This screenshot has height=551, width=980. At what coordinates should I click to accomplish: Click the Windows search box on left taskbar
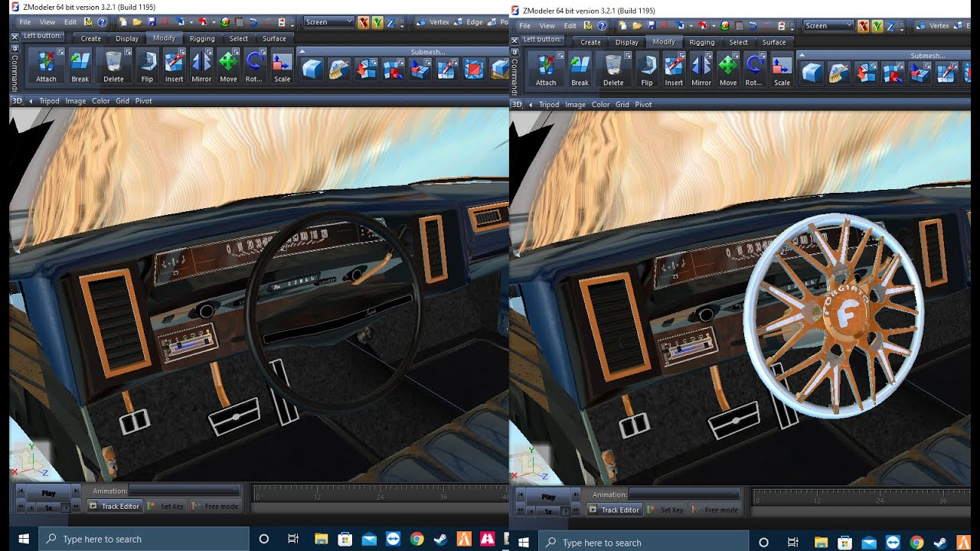pyautogui.click(x=144, y=539)
